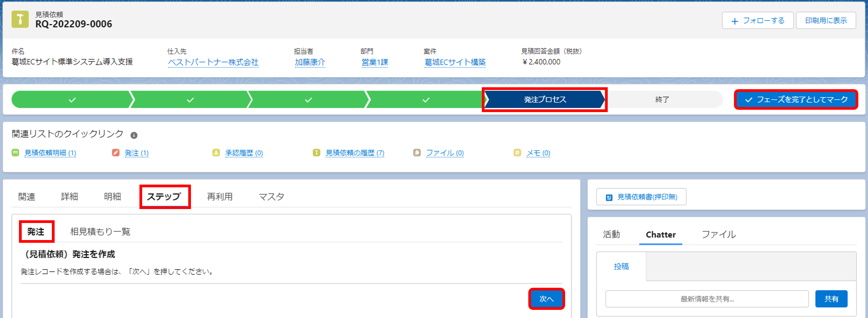Click the green 見積依頼明細 list icon
868x318 pixels.
(15, 152)
